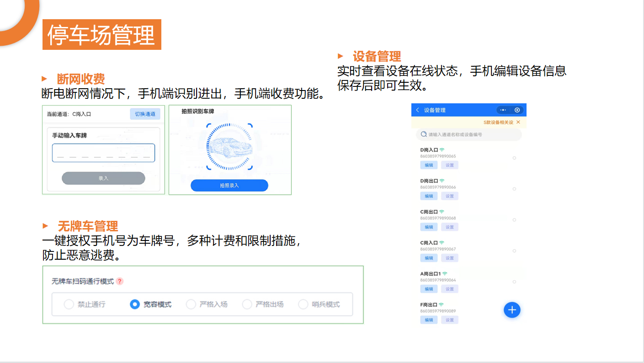
Task: Focus the 手动输入车牌 plate input box
Action: click(103, 153)
